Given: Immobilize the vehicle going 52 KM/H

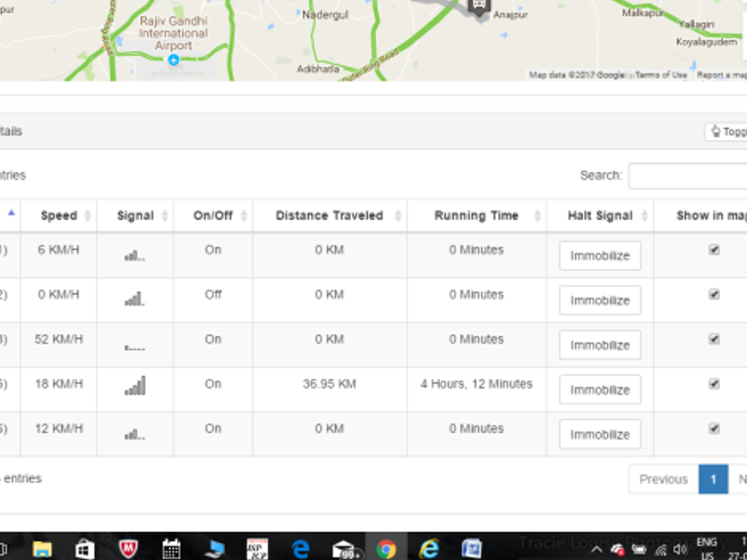Looking at the screenshot, I should tap(600, 345).
